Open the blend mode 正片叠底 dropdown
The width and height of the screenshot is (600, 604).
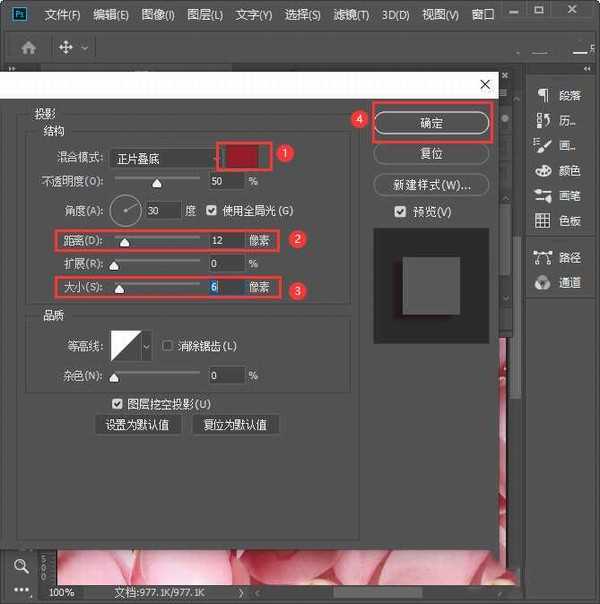point(165,157)
